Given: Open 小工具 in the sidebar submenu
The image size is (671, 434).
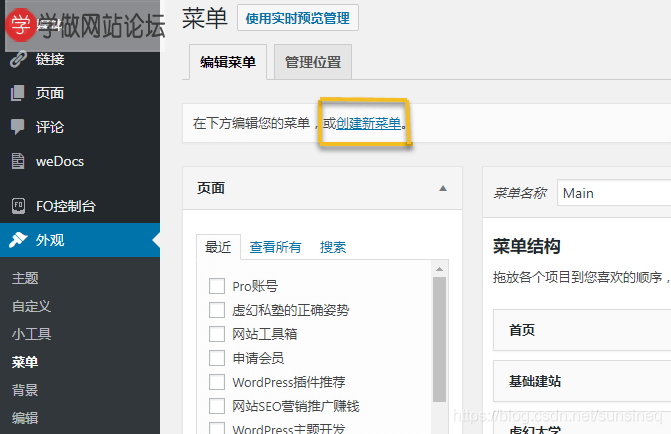Looking at the screenshot, I should pos(32,334).
